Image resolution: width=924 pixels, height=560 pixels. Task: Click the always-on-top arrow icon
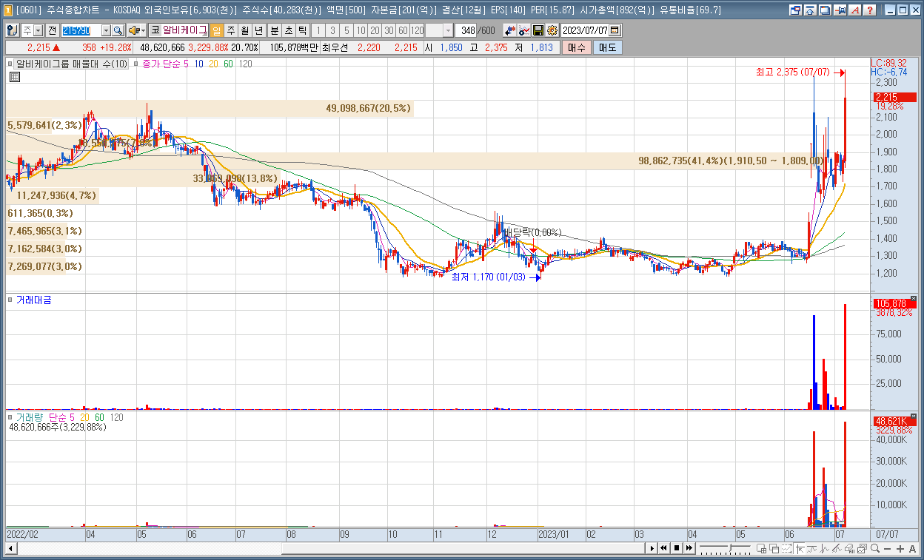click(810, 10)
